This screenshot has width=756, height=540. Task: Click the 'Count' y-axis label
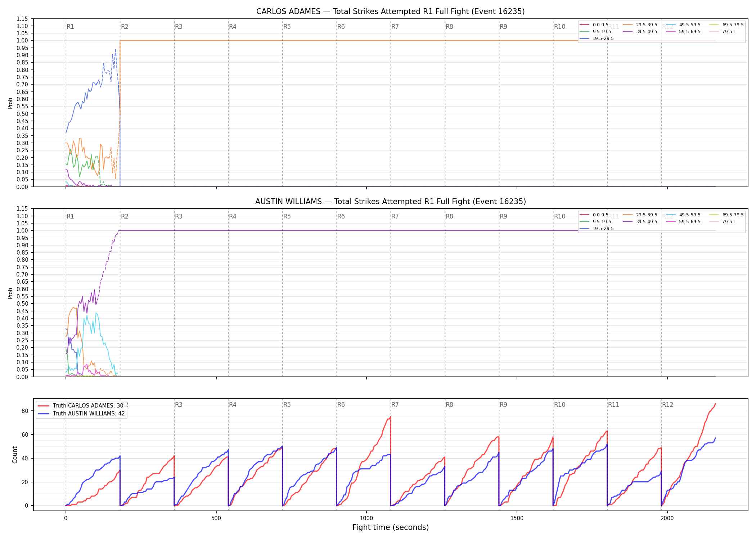click(15, 455)
